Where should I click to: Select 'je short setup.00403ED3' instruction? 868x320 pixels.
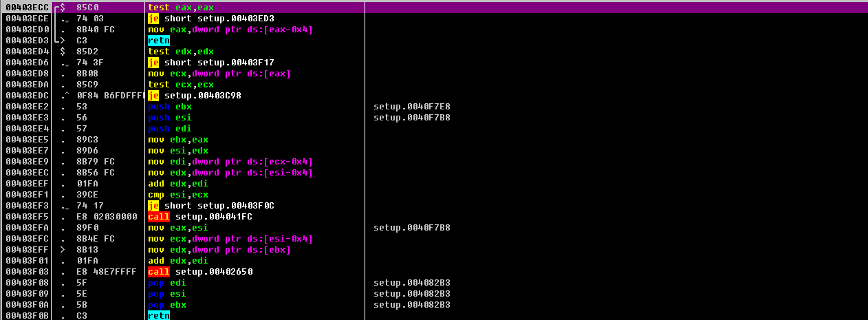coord(211,19)
